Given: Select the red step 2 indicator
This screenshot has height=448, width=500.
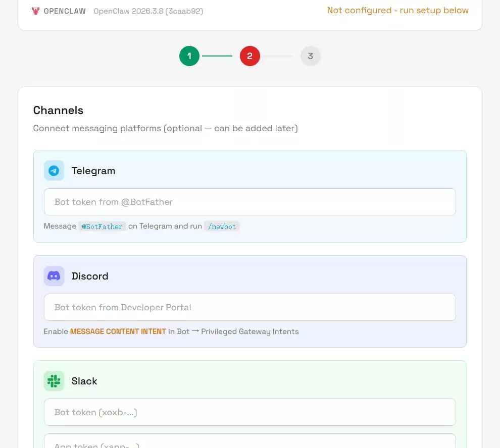Looking at the screenshot, I should [x=250, y=56].
